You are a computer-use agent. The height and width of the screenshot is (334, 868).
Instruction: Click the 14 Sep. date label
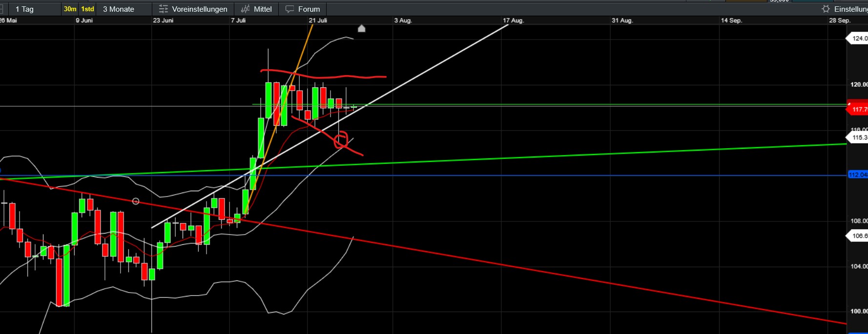pyautogui.click(x=731, y=20)
